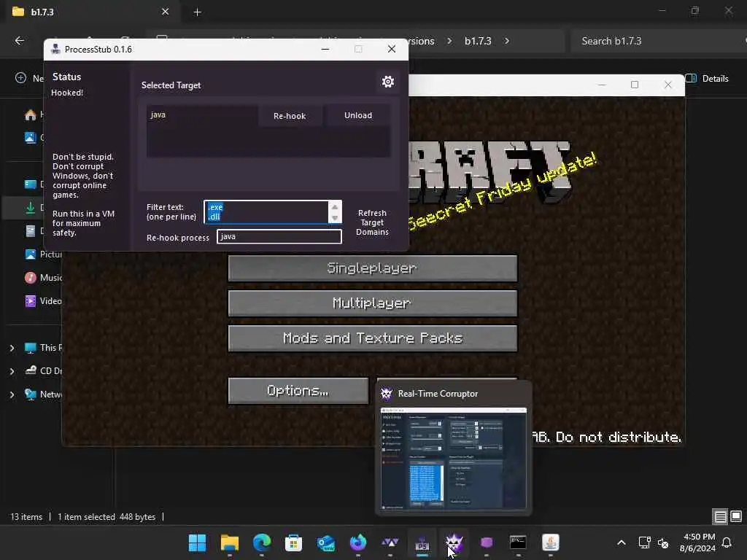This screenshot has height=560, width=747.
Task: Expand This PC in sidebar
Action: [12, 348]
